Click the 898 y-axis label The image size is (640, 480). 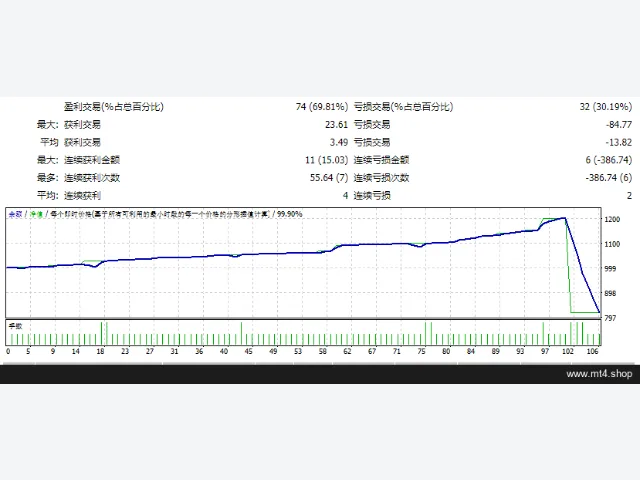[610, 293]
